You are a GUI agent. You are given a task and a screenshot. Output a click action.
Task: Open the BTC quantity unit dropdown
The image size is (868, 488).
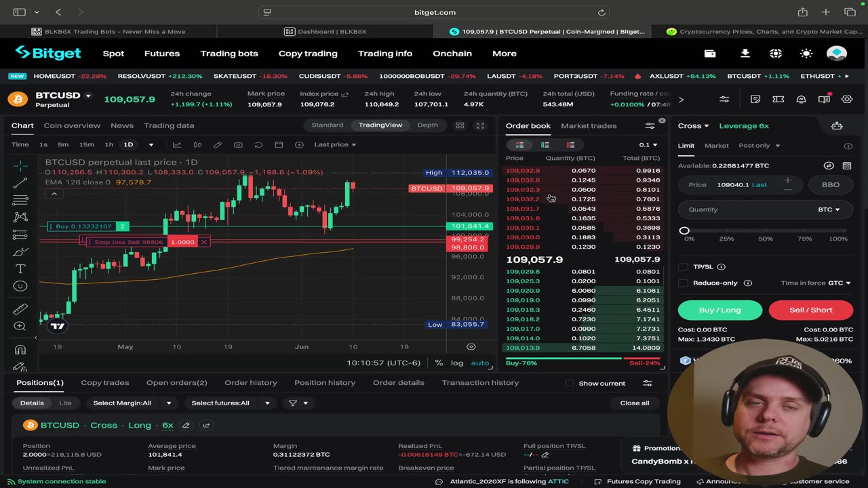[829, 209]
